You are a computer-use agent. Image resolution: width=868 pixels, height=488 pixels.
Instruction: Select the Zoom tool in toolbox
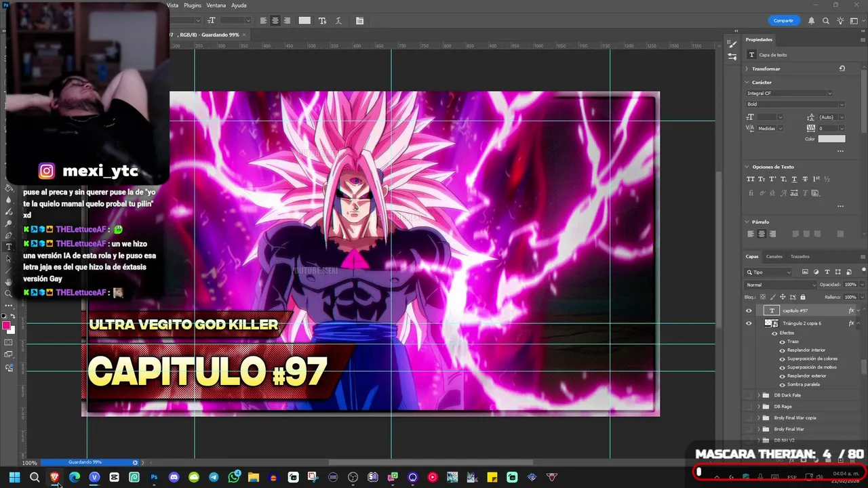(9, 293)
